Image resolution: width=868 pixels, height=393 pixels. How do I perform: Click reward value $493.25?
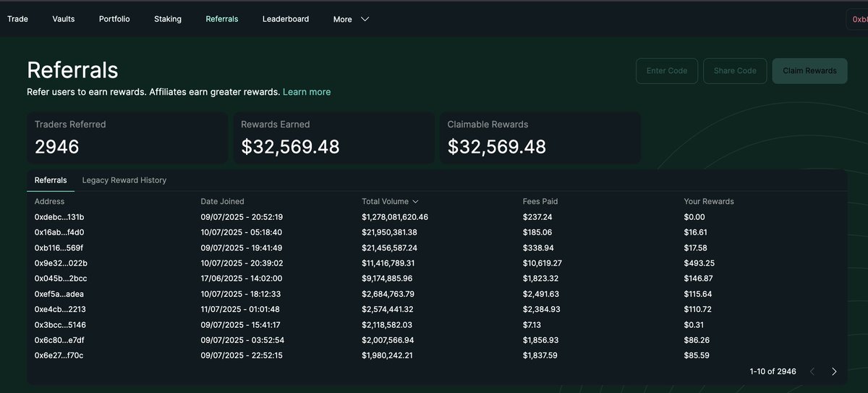[x=699, y=263]
